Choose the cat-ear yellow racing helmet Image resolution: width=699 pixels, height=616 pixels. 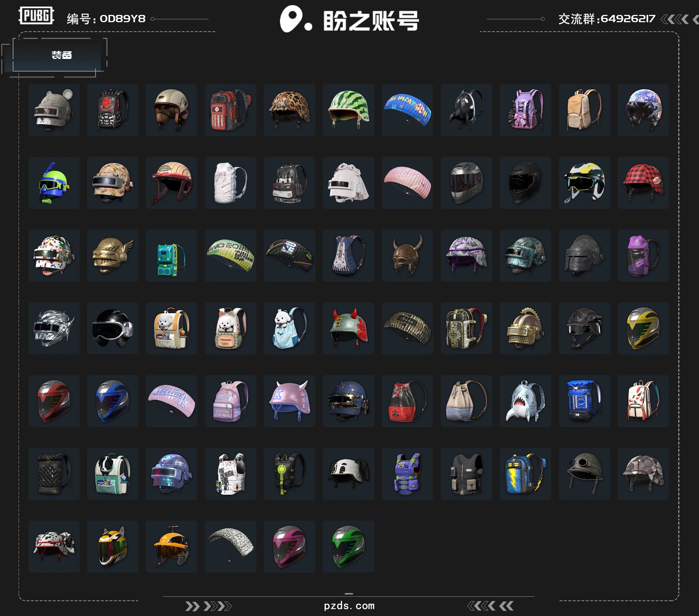[x=112, y=547]
